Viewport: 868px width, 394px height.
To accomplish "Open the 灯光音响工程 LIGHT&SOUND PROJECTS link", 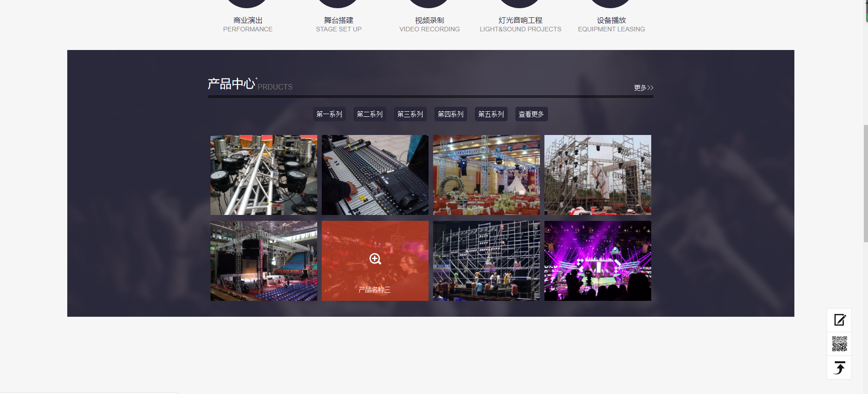I will (x=520, y=25).
